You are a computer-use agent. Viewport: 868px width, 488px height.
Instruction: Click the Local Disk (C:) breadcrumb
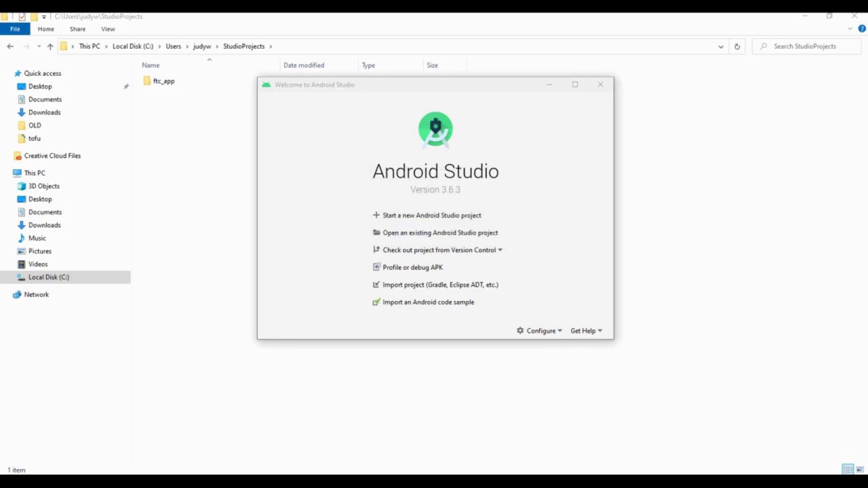tap(133, 46)
